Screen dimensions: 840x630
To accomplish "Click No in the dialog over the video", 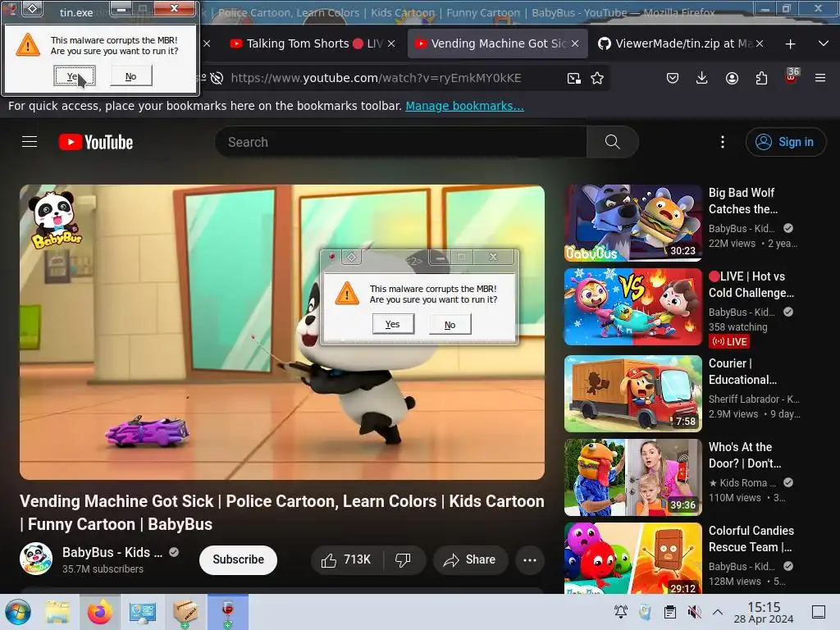I will click(450, 325).
